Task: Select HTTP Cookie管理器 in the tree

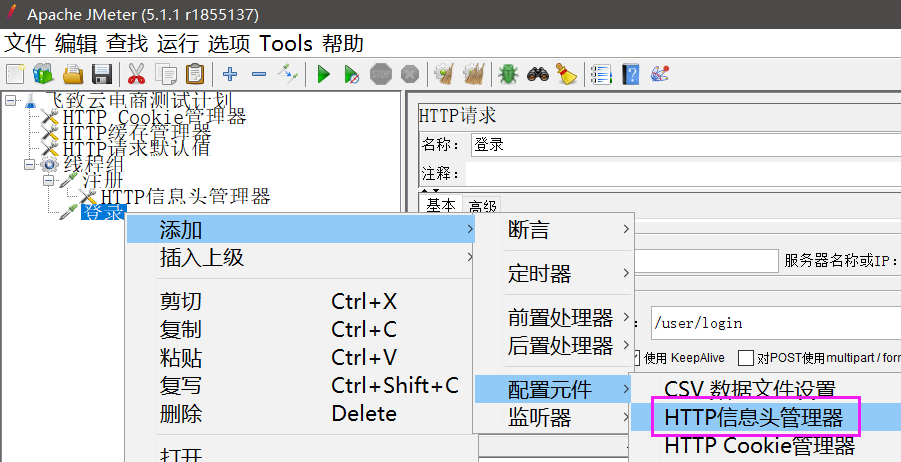Action: 155,117
